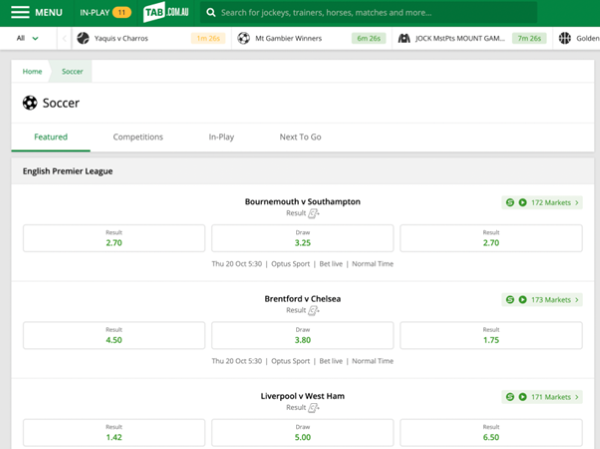
Task: Select Draw 3.80 for Brentford v Chelsea
Action: (x=303, y=335)
